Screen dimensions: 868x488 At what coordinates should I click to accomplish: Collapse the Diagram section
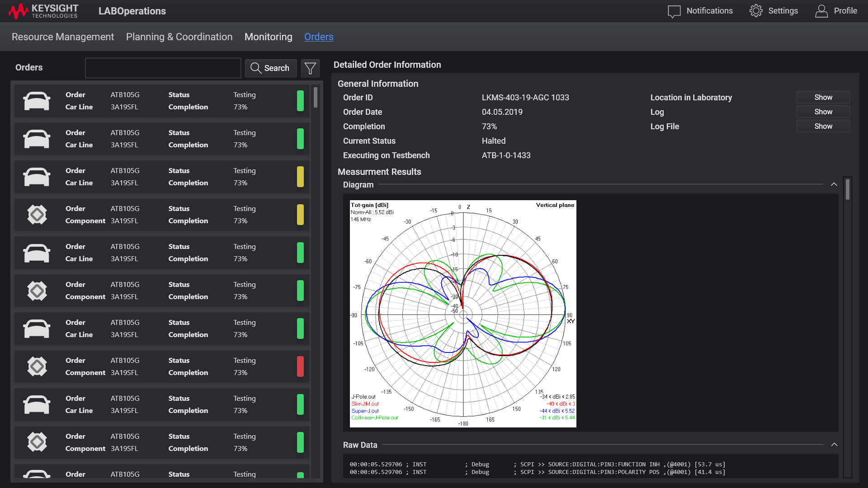[x=834, y=184]
